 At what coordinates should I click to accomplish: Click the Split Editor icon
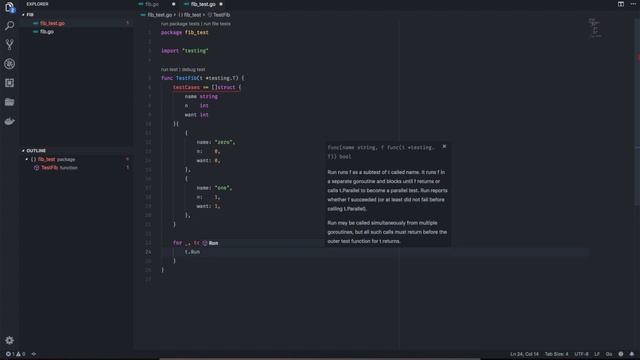(x=621, y=4)
